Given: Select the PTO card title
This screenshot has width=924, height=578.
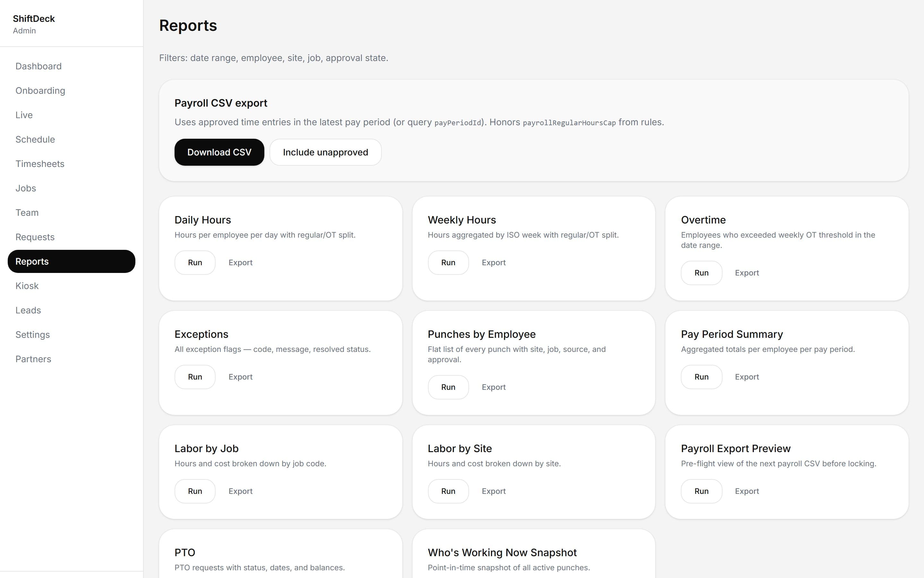Looking at the screenshot, I should pos(185,553).
